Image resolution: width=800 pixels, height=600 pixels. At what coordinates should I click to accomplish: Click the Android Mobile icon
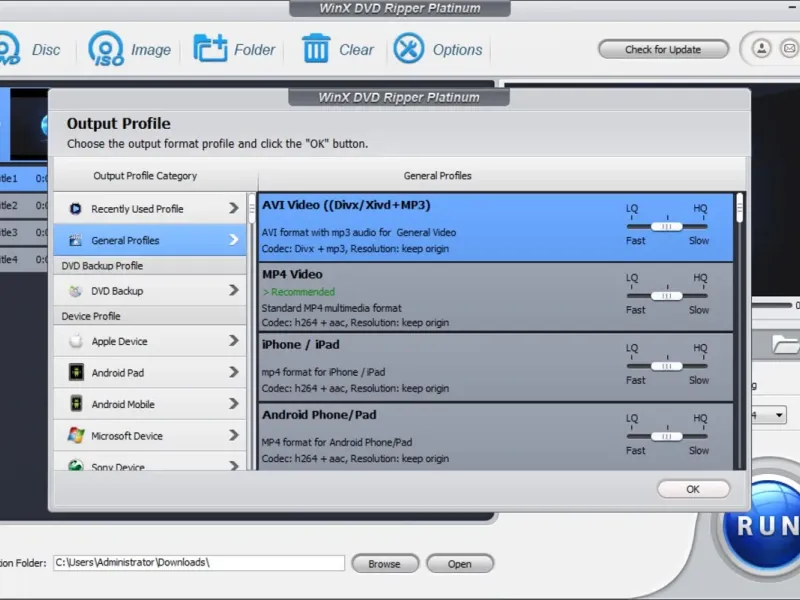76,404
